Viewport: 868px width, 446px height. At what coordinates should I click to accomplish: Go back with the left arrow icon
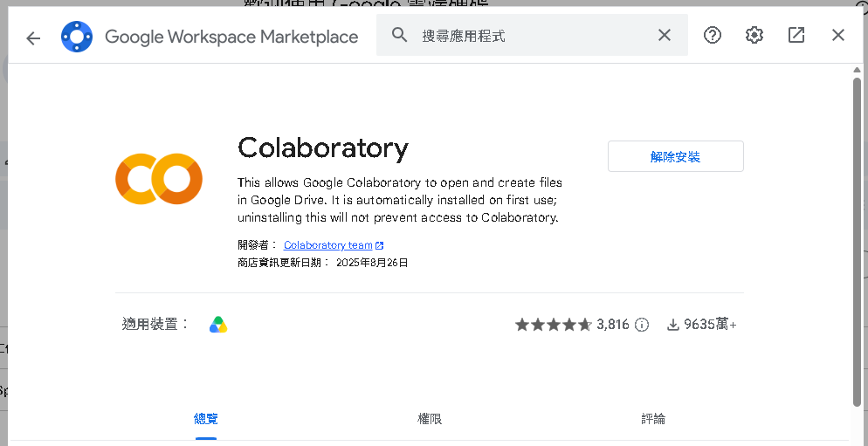click(x=33, y=38)
